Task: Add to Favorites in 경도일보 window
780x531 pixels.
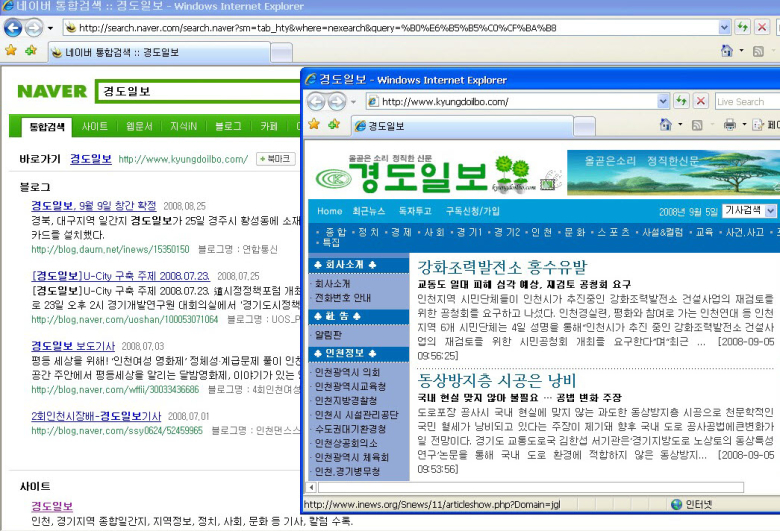Action: (x=334, y=124)
